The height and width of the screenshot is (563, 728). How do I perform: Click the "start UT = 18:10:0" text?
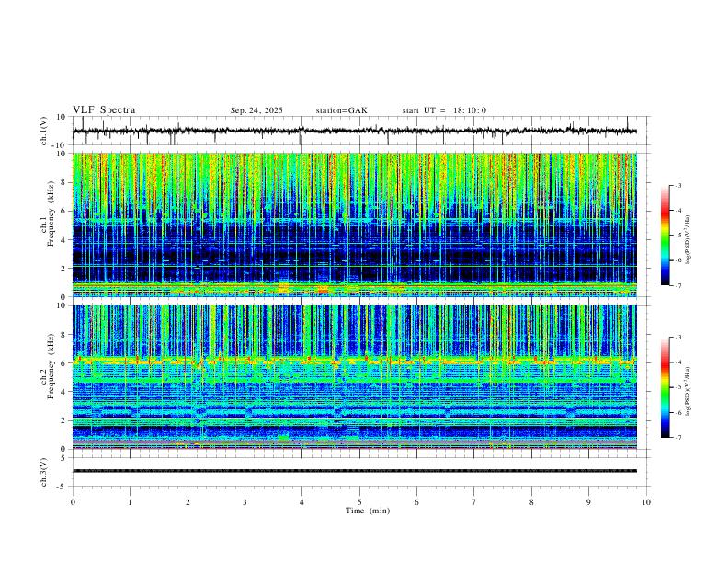pos(444,110)
